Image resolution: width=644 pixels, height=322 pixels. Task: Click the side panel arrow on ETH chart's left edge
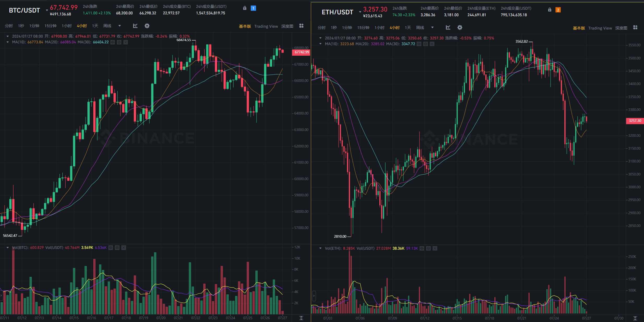coord(314,296)
